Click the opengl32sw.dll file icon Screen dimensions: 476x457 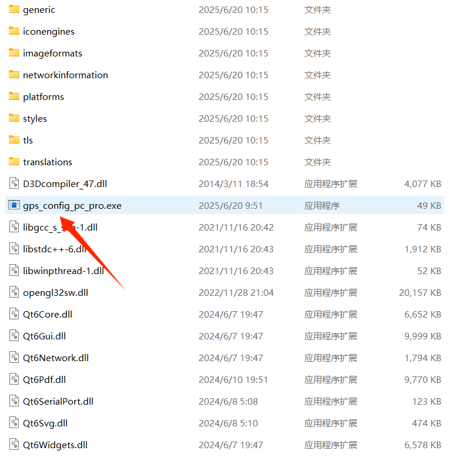click(14, 292)
